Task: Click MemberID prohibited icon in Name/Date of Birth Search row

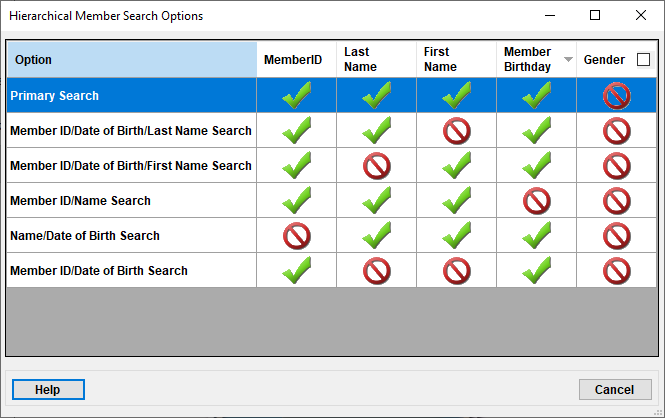Action: click(x=297, y=236)
